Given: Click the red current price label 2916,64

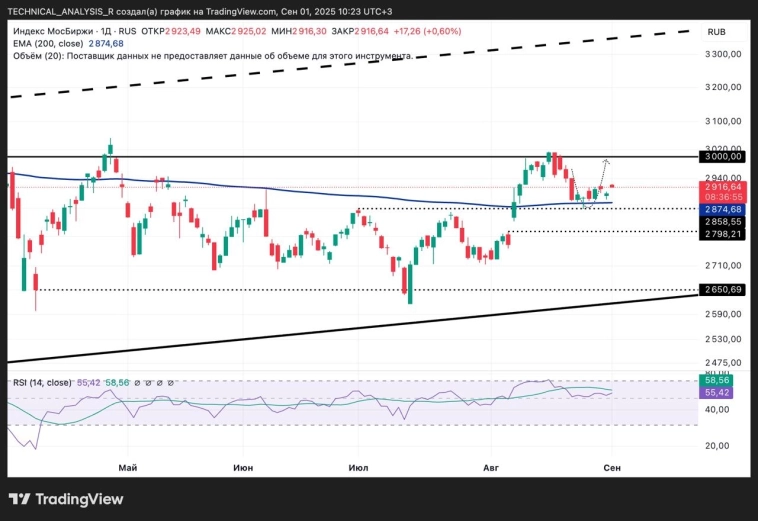Looking at the screenshot, I should pos(723,187).
